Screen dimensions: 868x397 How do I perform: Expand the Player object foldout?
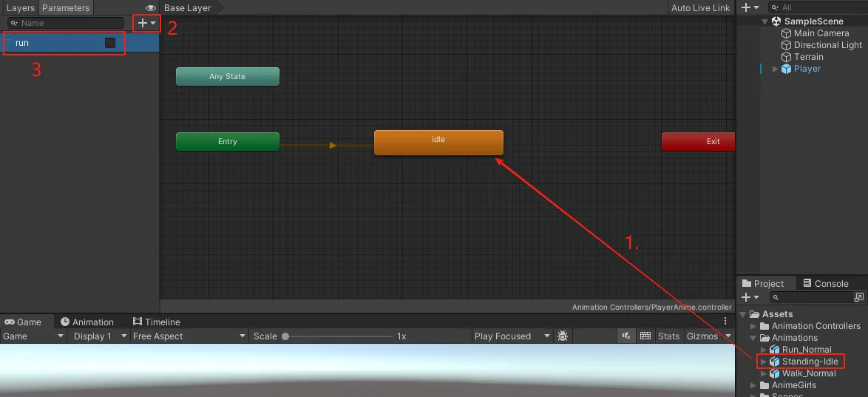(x=775, y=69)
